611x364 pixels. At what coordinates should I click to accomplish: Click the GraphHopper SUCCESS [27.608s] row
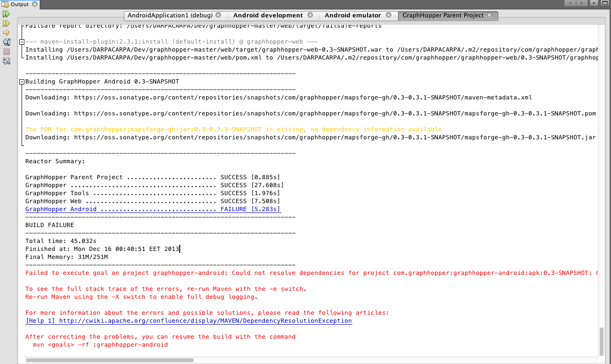155,185
